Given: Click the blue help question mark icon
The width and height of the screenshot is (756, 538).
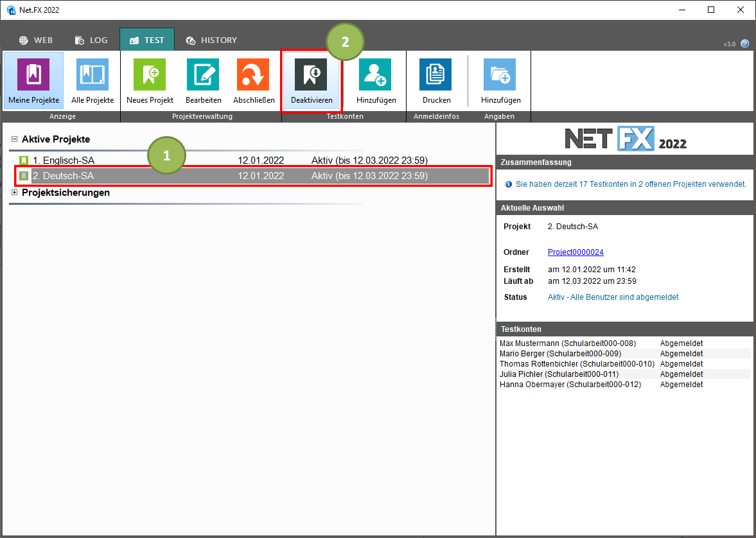Looking at the screenshot, I should tap(745, 44).
